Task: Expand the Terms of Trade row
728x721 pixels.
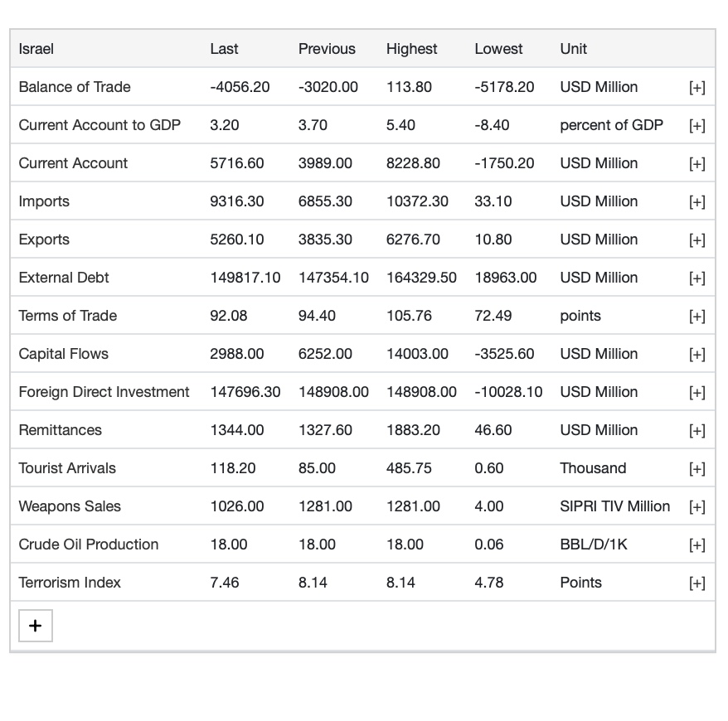Action: pyautogui.click(x=696, y=317)
